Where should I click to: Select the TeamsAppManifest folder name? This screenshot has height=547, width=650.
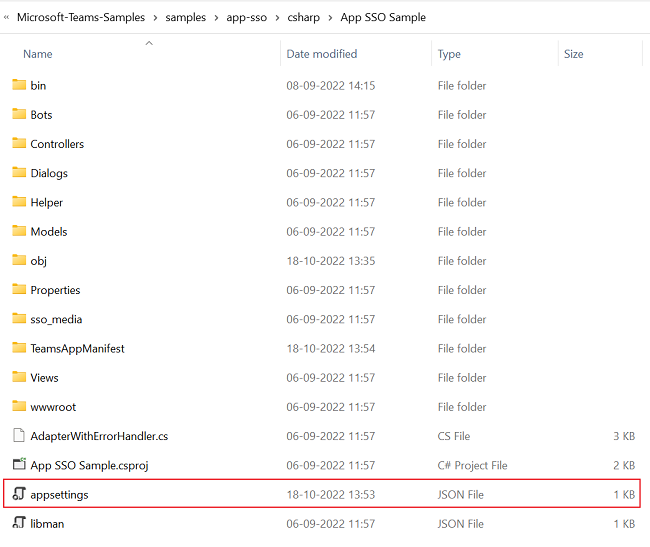coord(77,349)
